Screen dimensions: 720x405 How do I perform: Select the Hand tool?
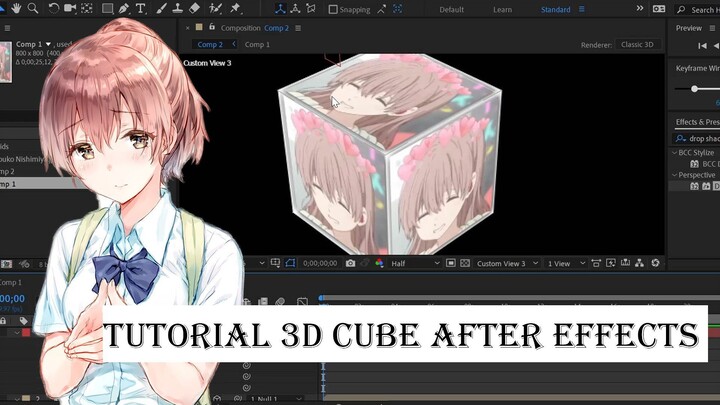click(17, 8)
